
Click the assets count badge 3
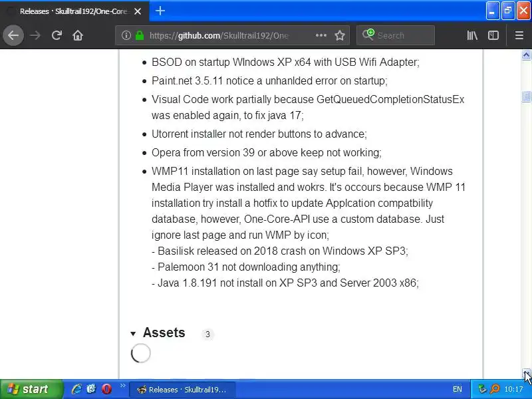[x=207, y=334]
